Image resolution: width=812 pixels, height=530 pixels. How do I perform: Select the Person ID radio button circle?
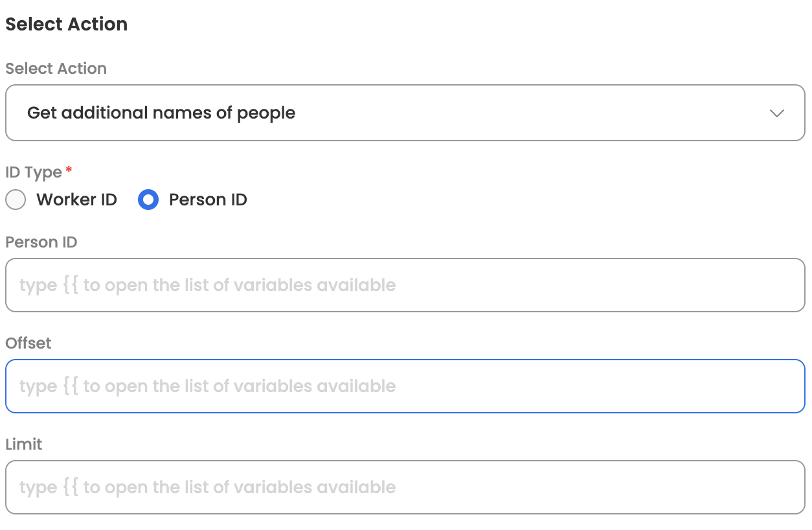tap(148, 200)
